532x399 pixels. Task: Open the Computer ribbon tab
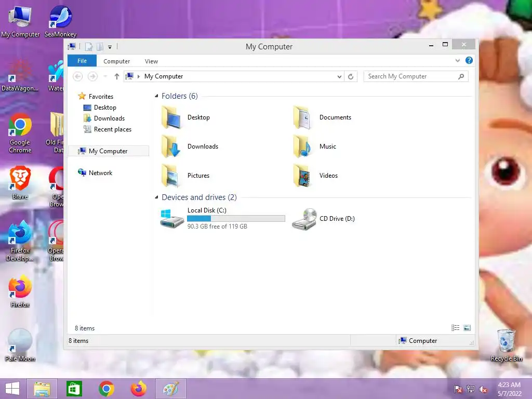click(x=117, y=61)
